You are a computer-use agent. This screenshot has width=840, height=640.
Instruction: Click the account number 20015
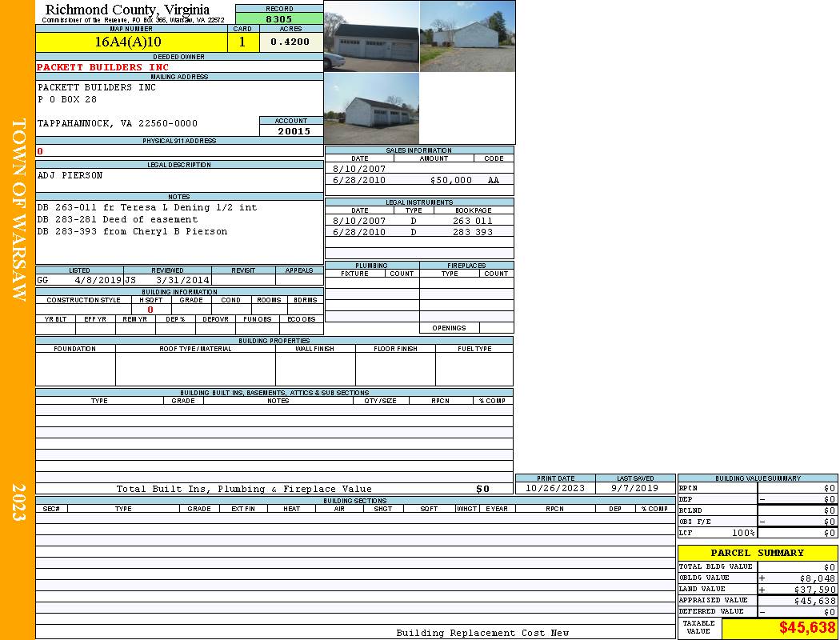(290, 130)
